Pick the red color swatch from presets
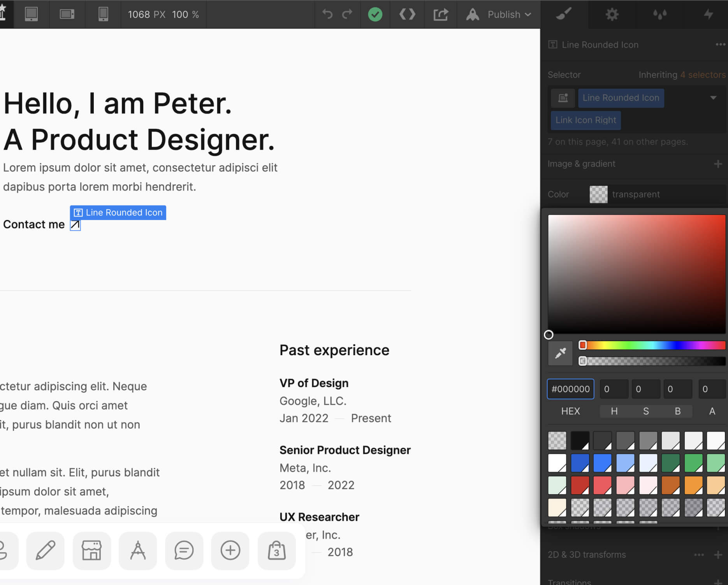Image resolution: width=728 pixels, height=585 pixels. [x=580, y=485]
